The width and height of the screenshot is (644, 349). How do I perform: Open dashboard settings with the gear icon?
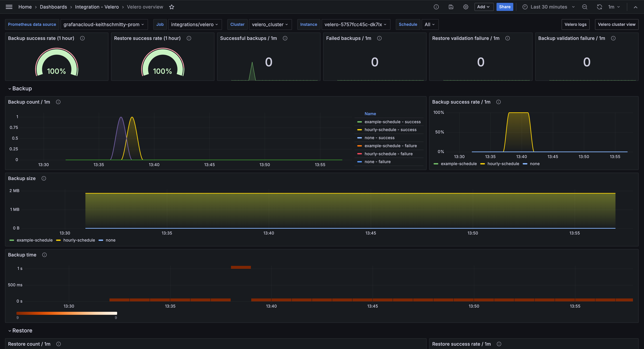466,7
